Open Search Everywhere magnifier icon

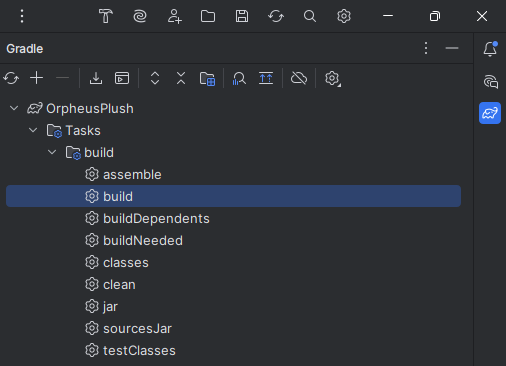click(310, 16)
